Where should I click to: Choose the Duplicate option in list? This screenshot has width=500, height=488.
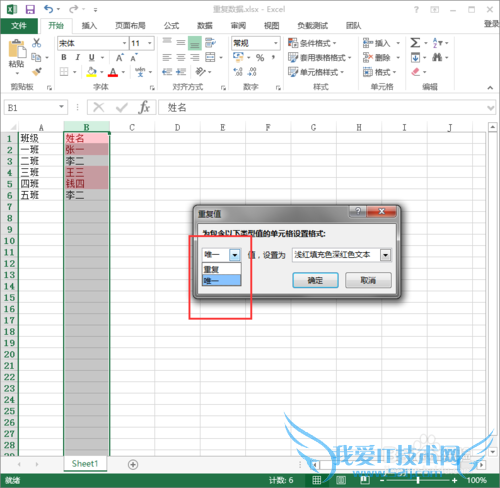coord(221,269)
